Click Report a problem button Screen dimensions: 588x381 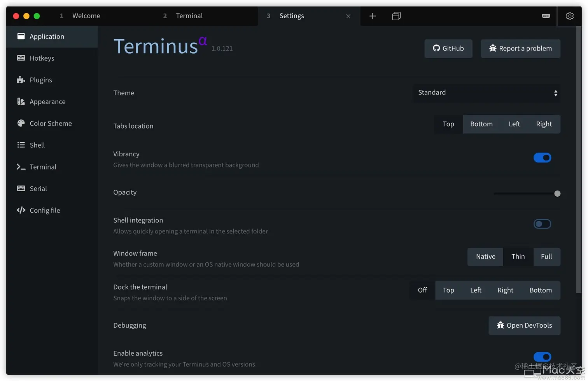520,49
